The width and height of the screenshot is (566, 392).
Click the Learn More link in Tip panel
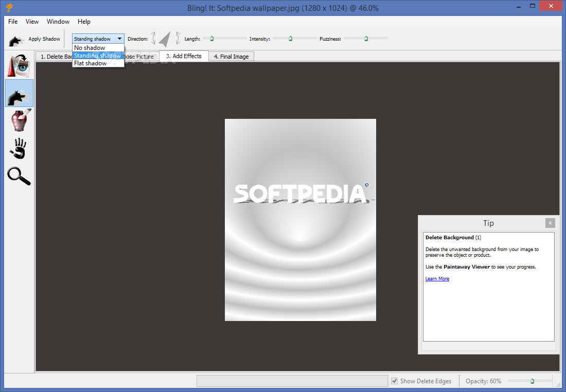click(437, 279)
